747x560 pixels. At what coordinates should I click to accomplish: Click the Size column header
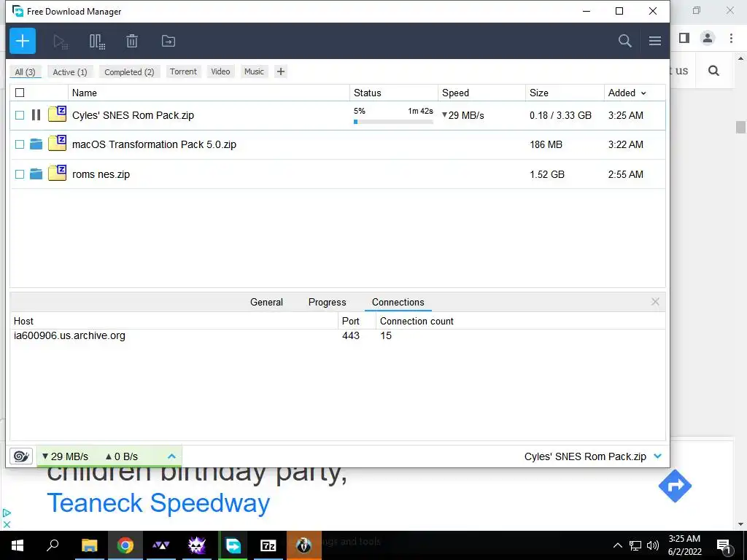tap(565, 93)
